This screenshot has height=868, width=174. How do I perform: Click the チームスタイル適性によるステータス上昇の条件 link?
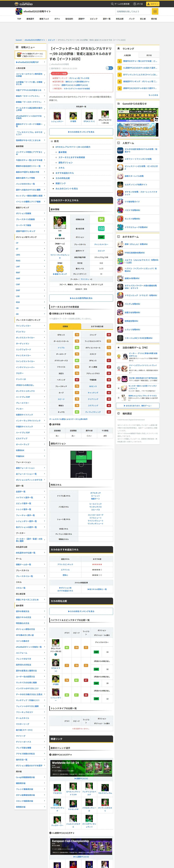click(x=68, y=419)
